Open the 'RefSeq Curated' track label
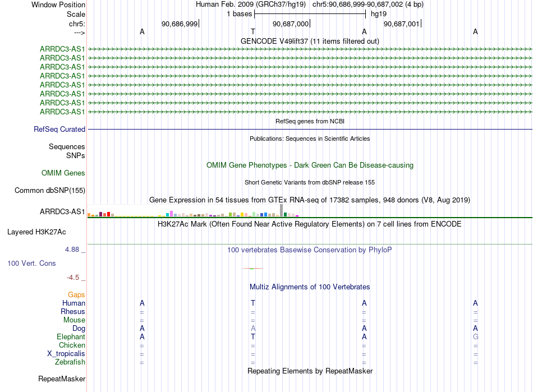Screen dimensions: 533x392 (x=59, y=129)
